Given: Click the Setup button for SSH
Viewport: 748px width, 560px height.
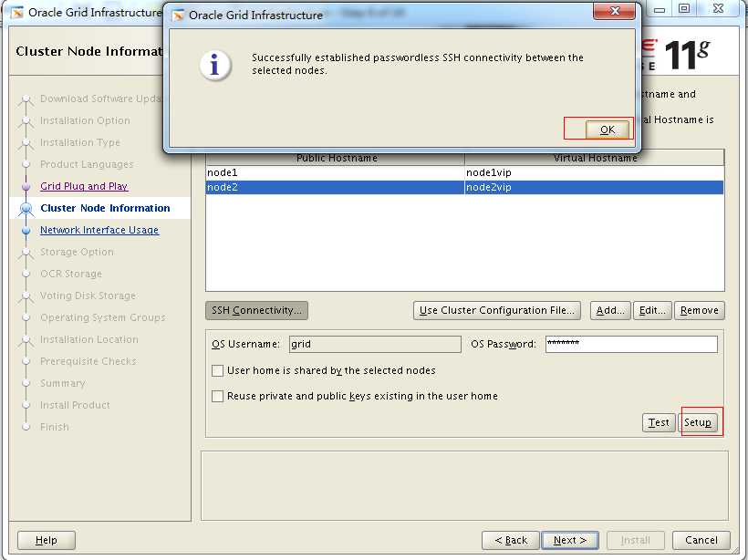Looking at the screenshot, I should pyautogui.click(x=698, y=422).
